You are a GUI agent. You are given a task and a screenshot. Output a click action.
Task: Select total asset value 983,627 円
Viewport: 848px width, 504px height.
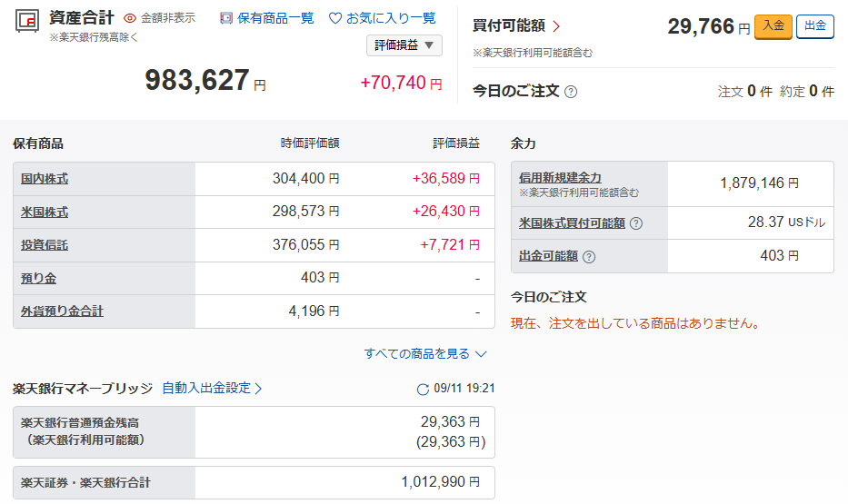pyautogui.click(x=205, y=80)
